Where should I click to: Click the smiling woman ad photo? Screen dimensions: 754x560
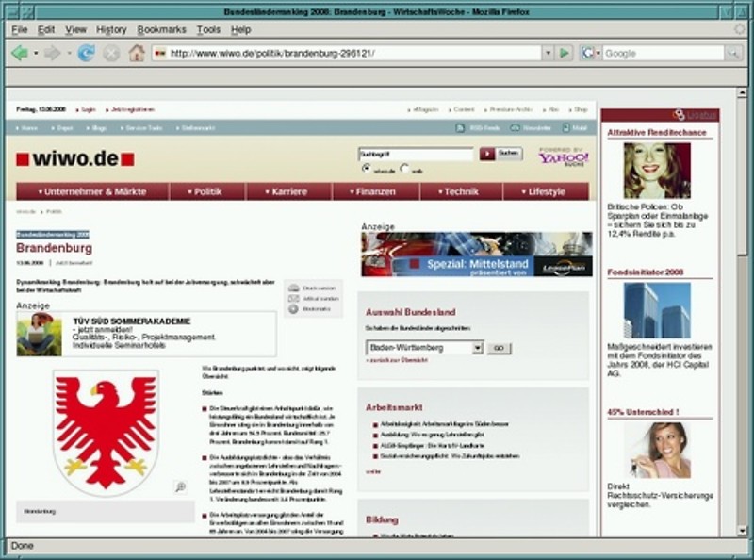[x=657, y=171]
